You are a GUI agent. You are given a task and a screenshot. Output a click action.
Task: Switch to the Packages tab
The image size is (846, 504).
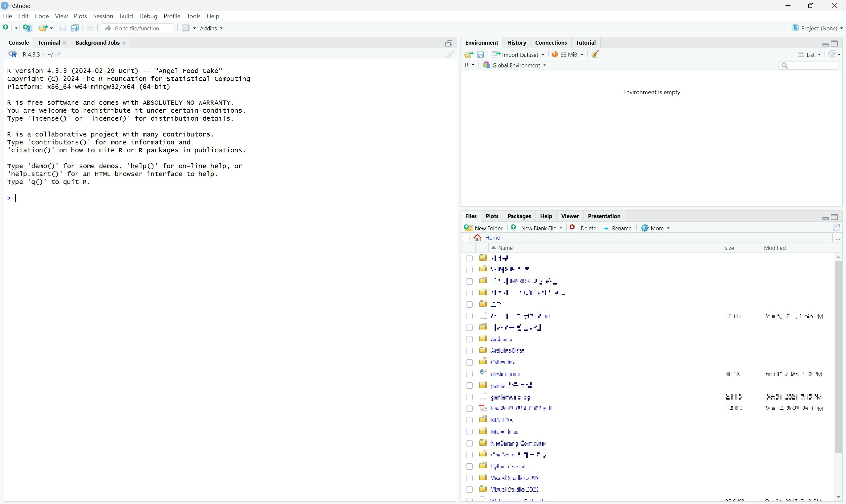point(519,216)
